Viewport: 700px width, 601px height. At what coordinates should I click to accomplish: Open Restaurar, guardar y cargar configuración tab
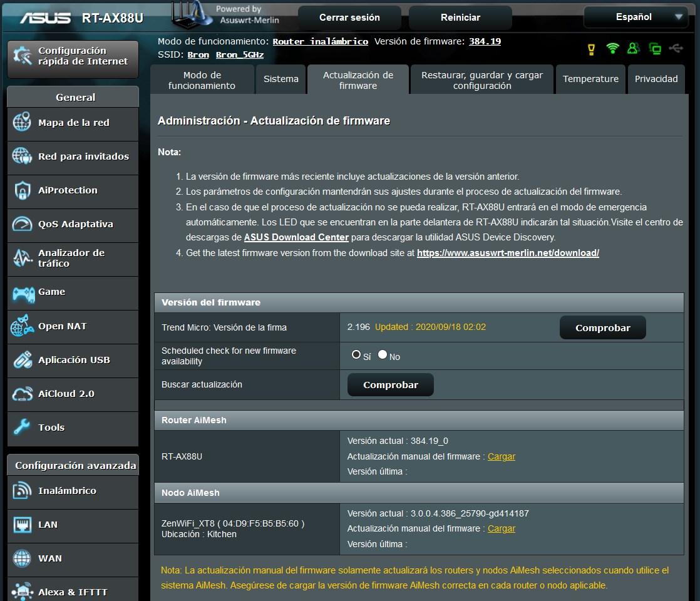(x=481, y=80)
